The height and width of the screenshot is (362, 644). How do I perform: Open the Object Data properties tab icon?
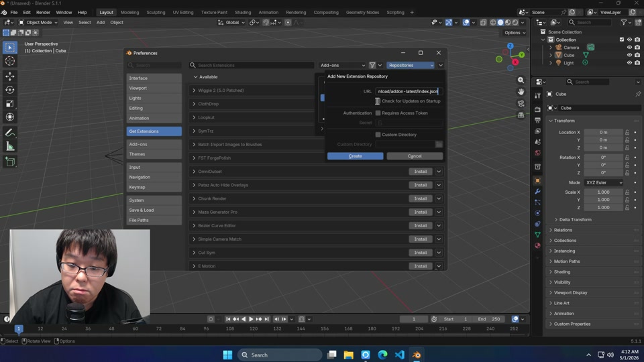point(537,235)
